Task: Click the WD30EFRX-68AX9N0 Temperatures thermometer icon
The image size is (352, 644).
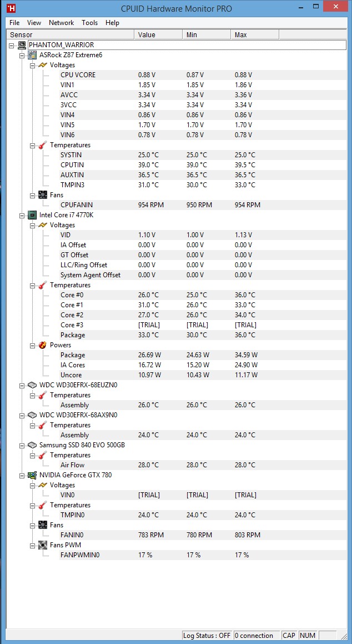Action: (43, 425)
